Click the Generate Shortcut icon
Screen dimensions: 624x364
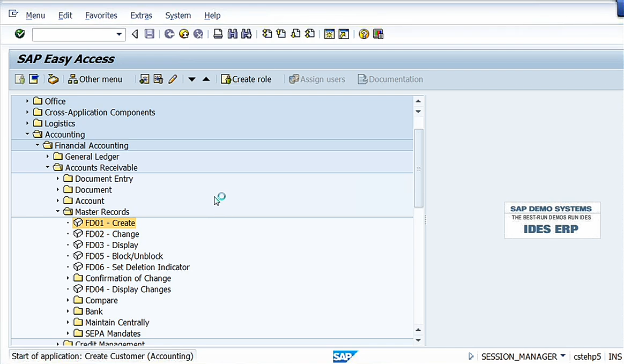[x=344, y=34]
